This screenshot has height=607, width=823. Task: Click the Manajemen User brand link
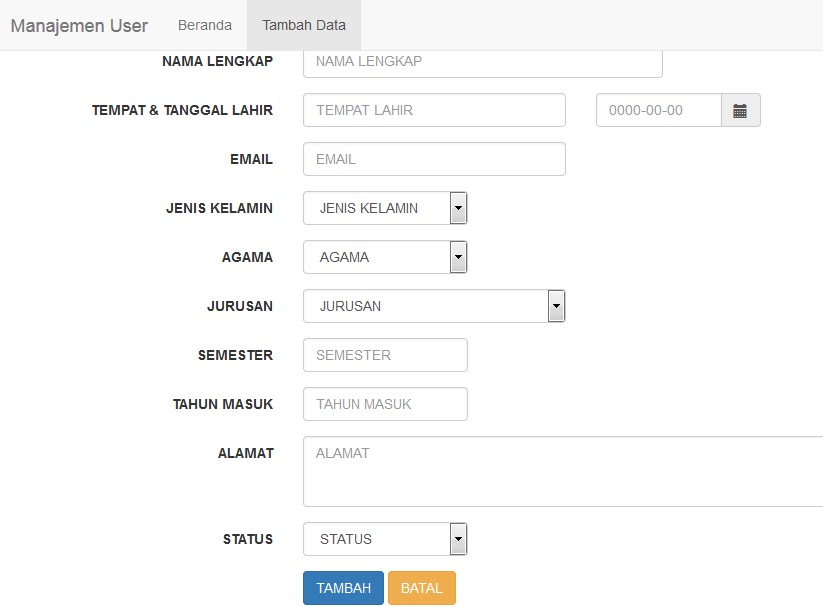point(79,25)
